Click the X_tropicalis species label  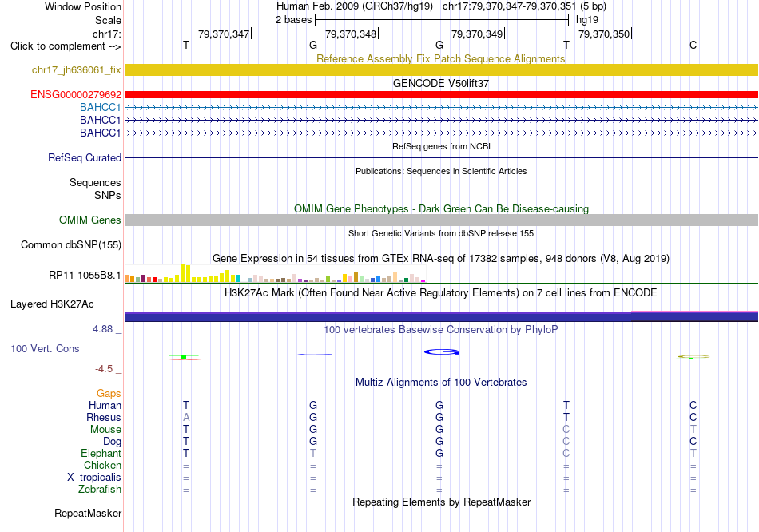pyautogui.click(x=94, y=478)
